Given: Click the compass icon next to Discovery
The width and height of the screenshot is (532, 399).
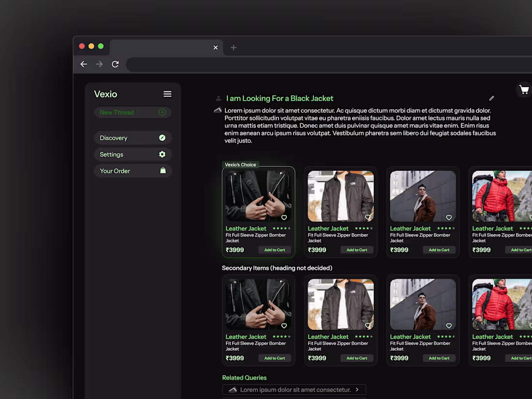Looking at the screenshot, I should [162, 138].
